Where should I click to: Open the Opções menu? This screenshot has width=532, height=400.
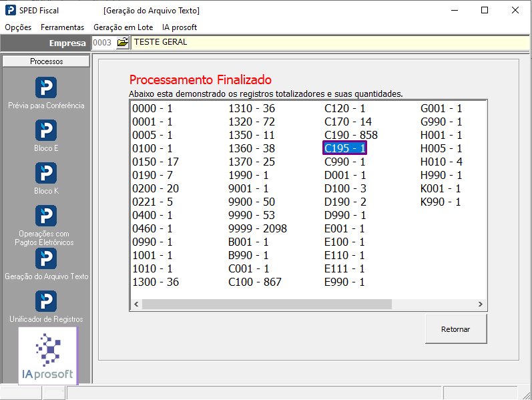pos(18,27)
